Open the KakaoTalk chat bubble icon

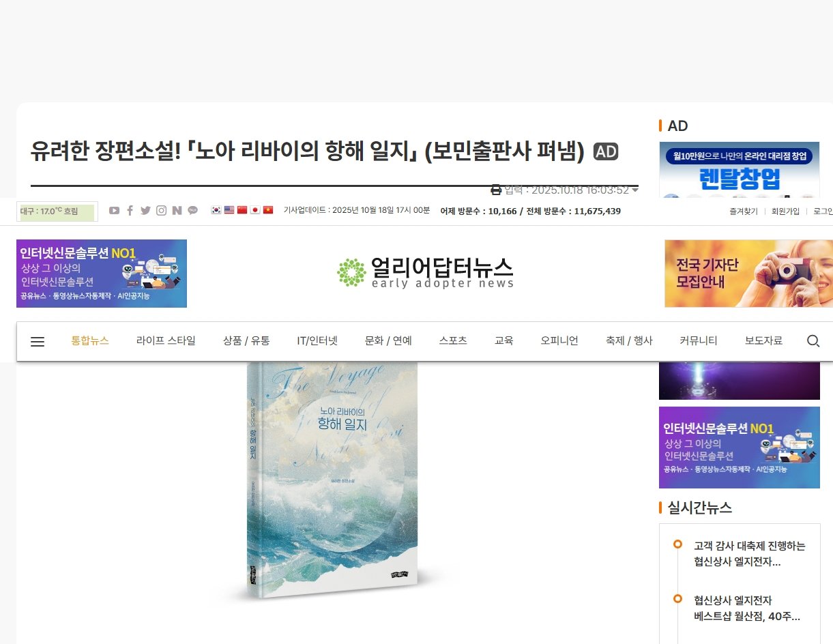(x=193, y=211)
